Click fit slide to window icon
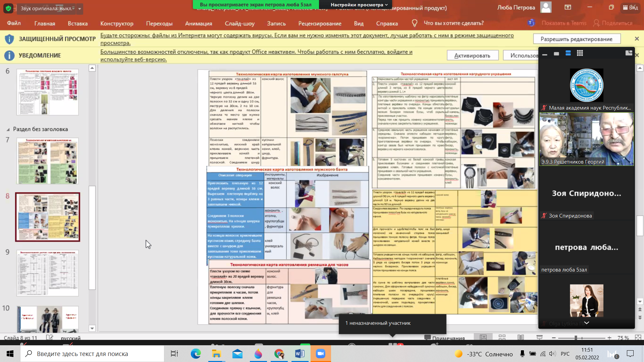Screen dimensions: 644x362 coord(638,338)
